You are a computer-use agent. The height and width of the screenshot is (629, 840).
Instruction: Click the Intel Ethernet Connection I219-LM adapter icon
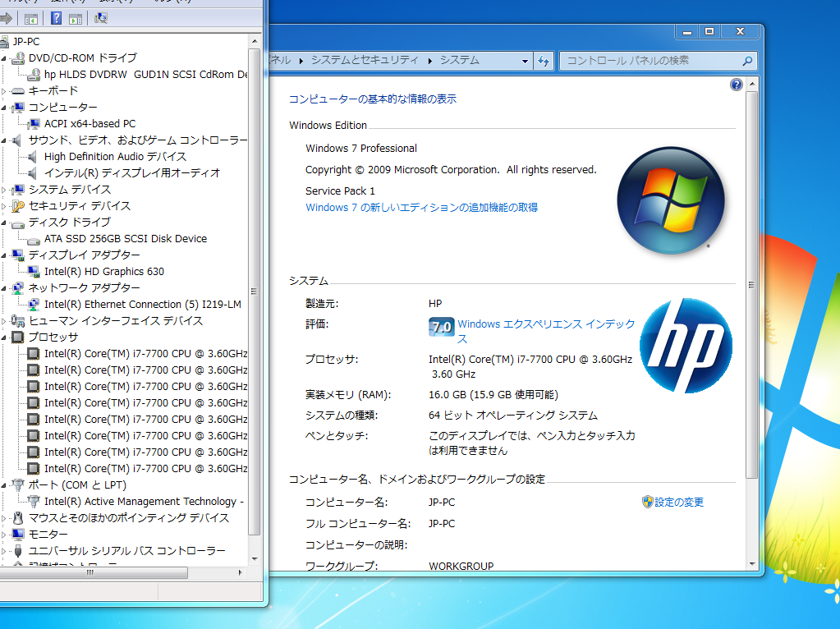(x=32, y=304)
